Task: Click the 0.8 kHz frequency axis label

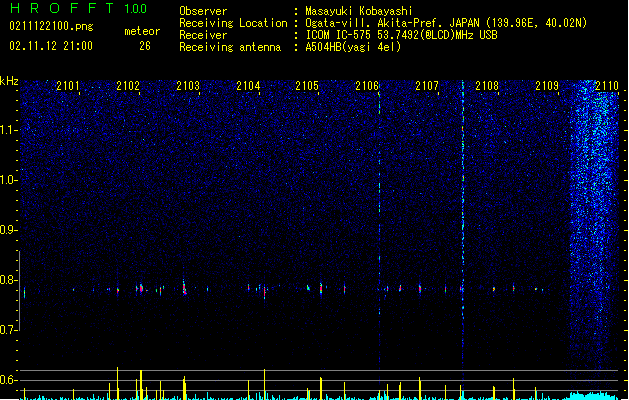Action: [x=8, y=280]
